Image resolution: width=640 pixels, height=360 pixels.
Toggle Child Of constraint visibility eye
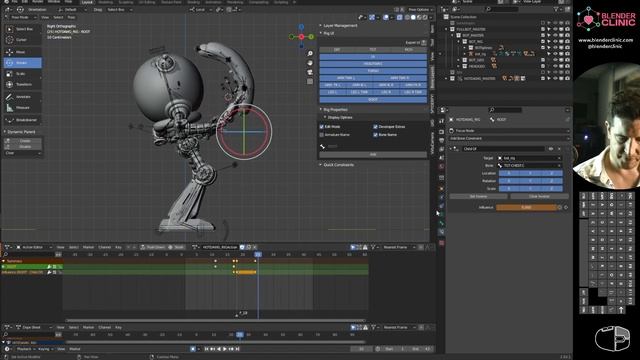click(x=551, y=149)
